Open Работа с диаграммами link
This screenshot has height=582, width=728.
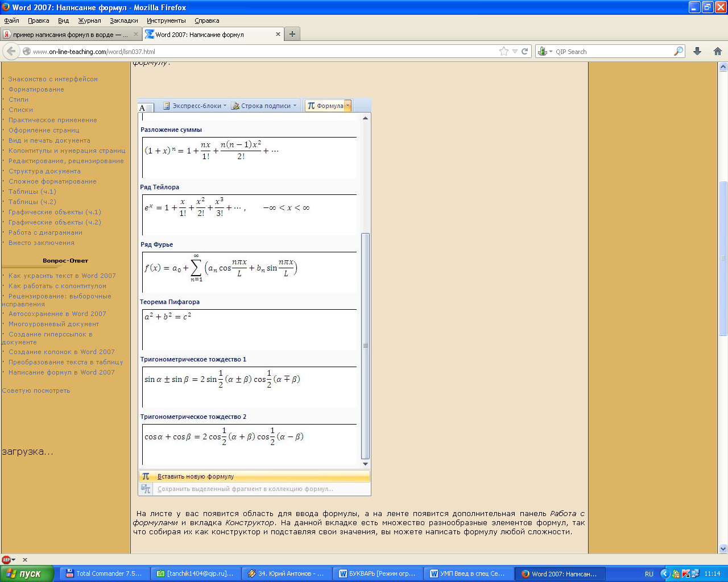coord(45,232)
